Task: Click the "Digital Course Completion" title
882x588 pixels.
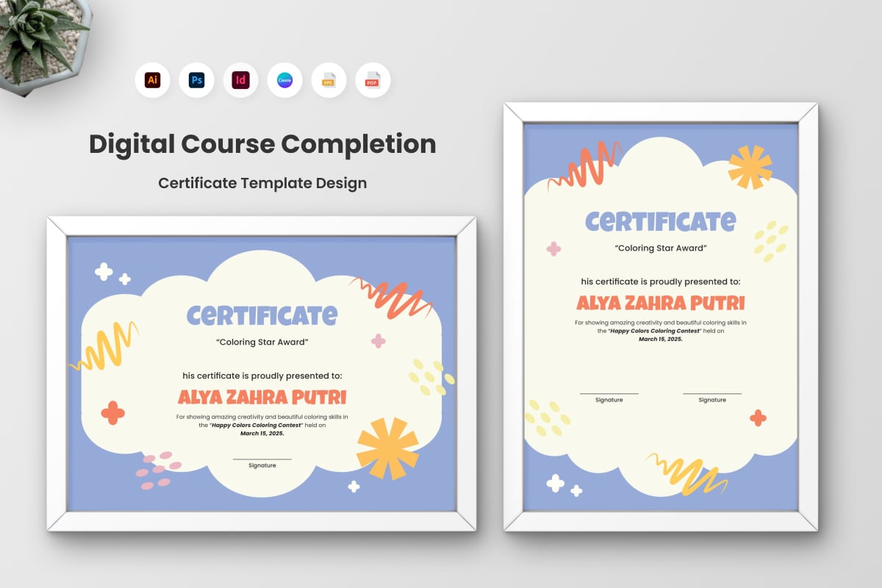Action: tap(262, 144)
